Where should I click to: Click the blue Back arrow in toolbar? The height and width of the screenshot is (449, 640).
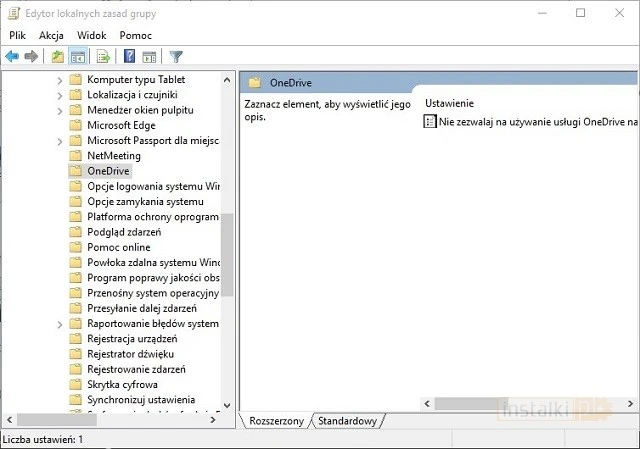tap(12, 56)
